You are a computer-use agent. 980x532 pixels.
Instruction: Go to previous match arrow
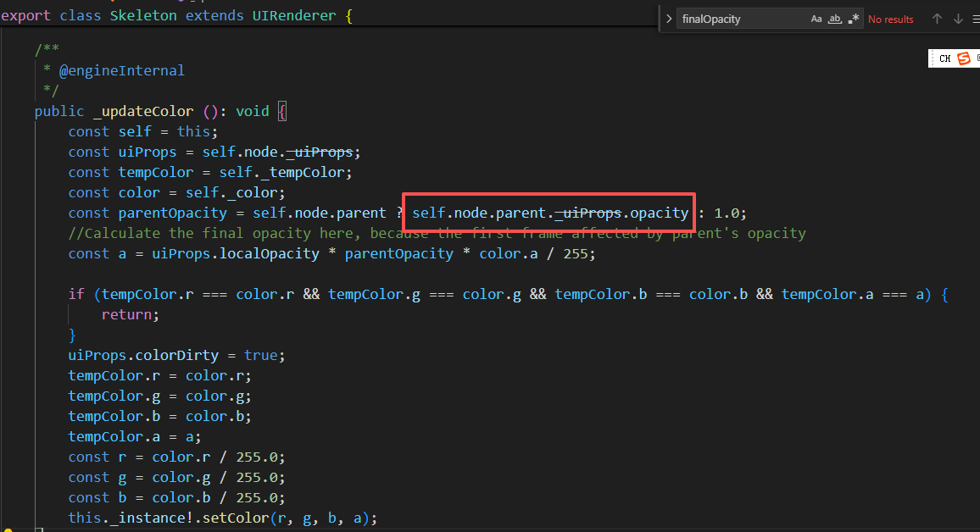[937, 19]
